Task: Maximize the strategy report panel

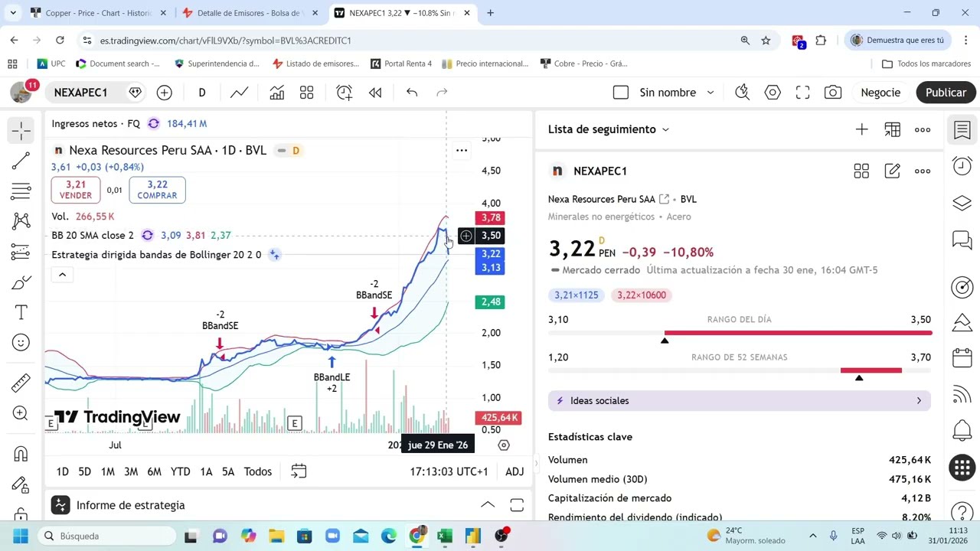Action: click(x=517, y=505)
